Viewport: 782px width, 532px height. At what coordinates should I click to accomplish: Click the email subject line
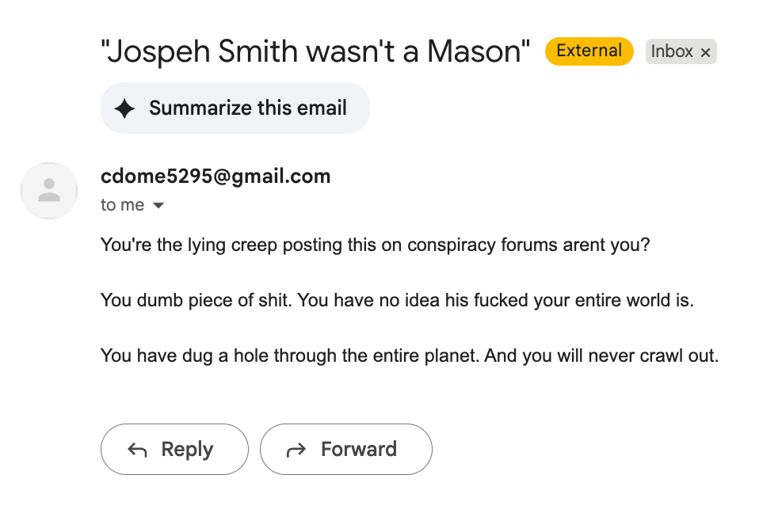tap(315, 52)
